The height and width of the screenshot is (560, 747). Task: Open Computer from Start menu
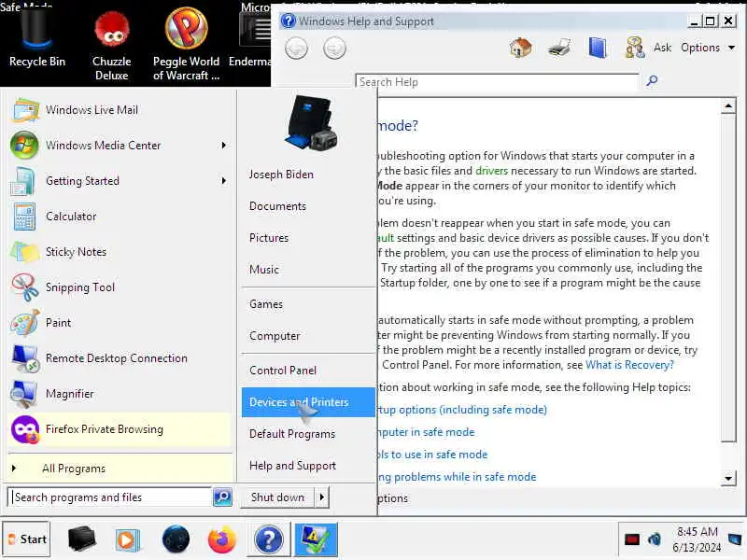tap(275, 336)
